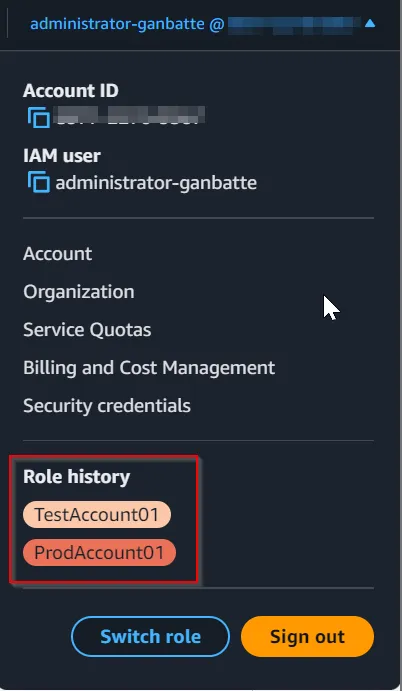Click the Role history heading

[77, 476]
